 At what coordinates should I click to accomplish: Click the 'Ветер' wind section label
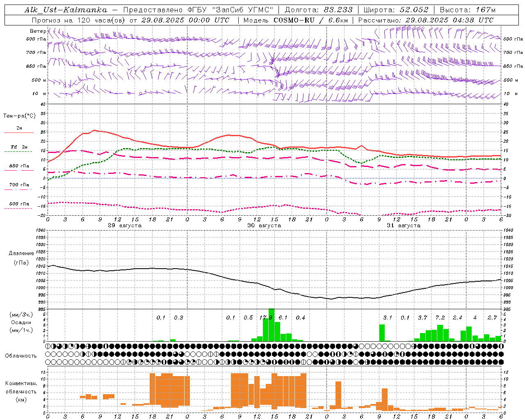tap(38, 31)
